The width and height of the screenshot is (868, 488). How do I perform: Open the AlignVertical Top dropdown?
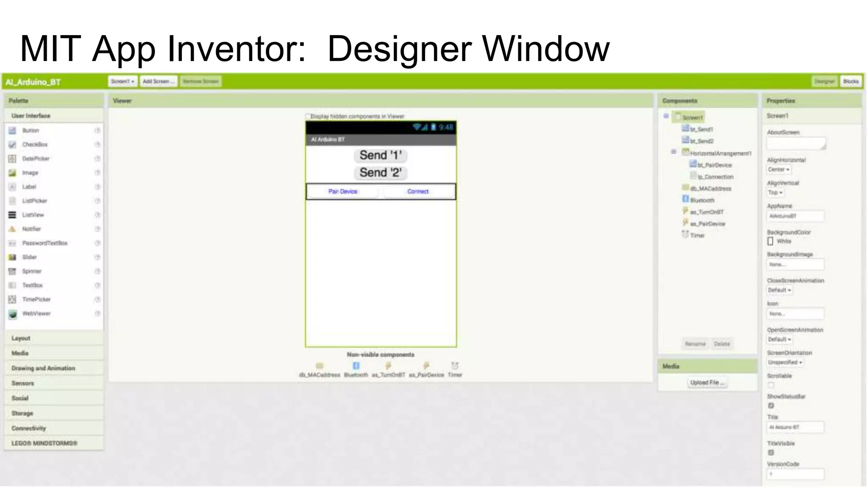(776, 192)
